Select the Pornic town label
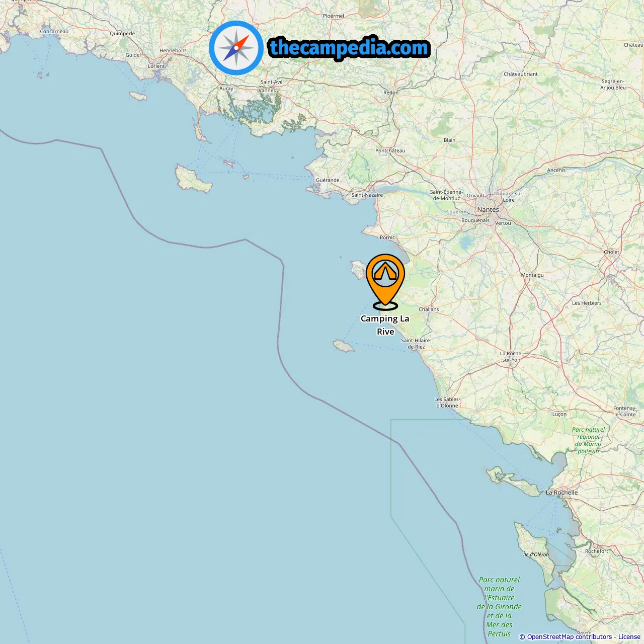Image resolution: width=644 pixels, height=644 pixels. pos(387,237)
